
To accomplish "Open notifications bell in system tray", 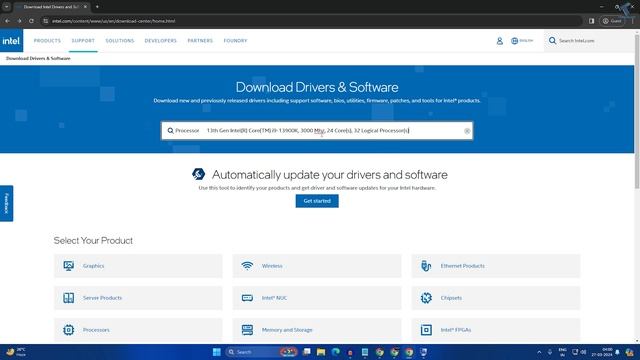I will (x=618, y=352).
